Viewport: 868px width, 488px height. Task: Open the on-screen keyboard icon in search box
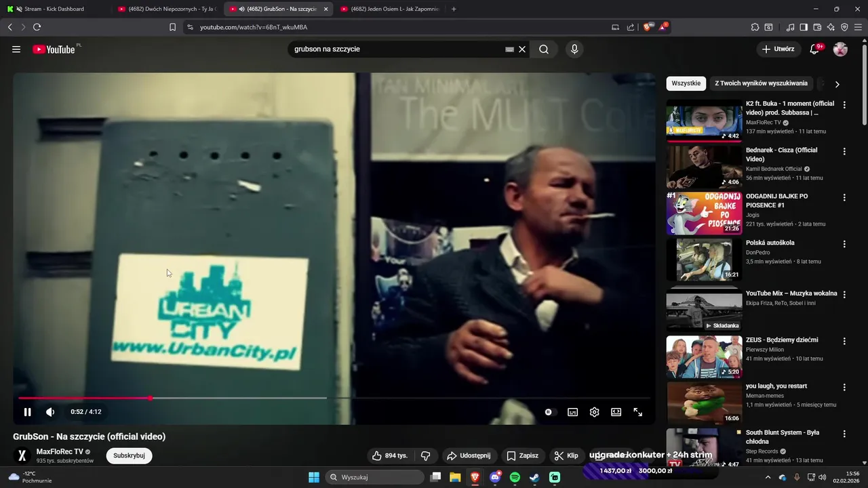(x=509, y=49)
